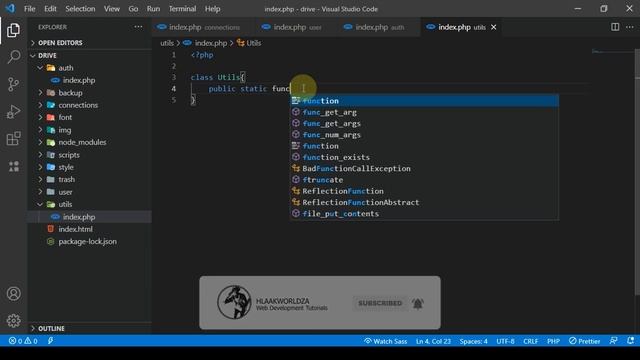
Task: Open the Manage gear icon
Action: pos(13,320)
